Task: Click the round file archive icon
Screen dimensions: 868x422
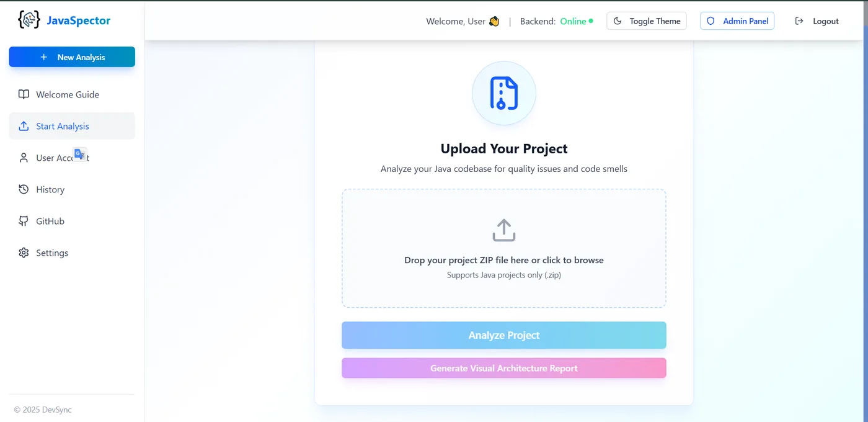Action: (x=504, y=93)
